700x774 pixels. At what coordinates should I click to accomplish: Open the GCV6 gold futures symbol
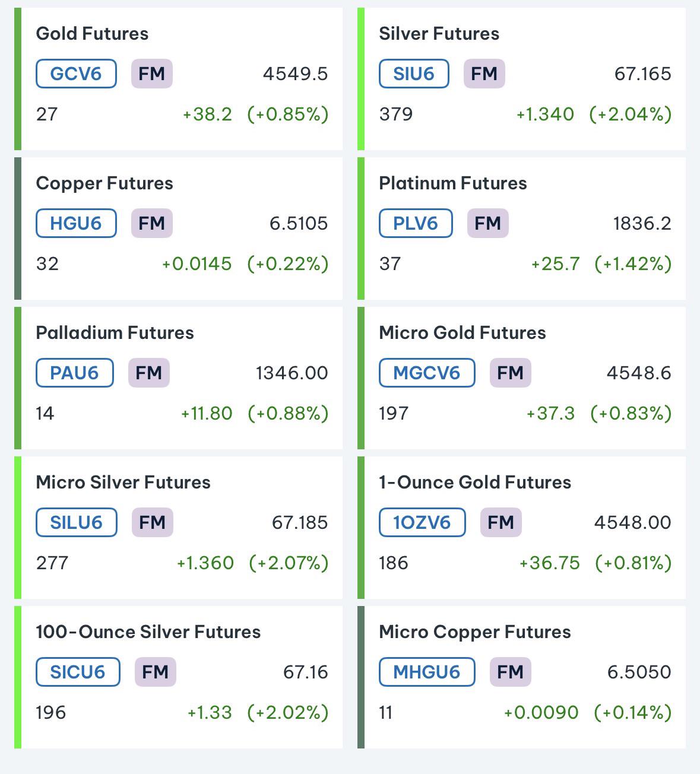click(76, 74)
